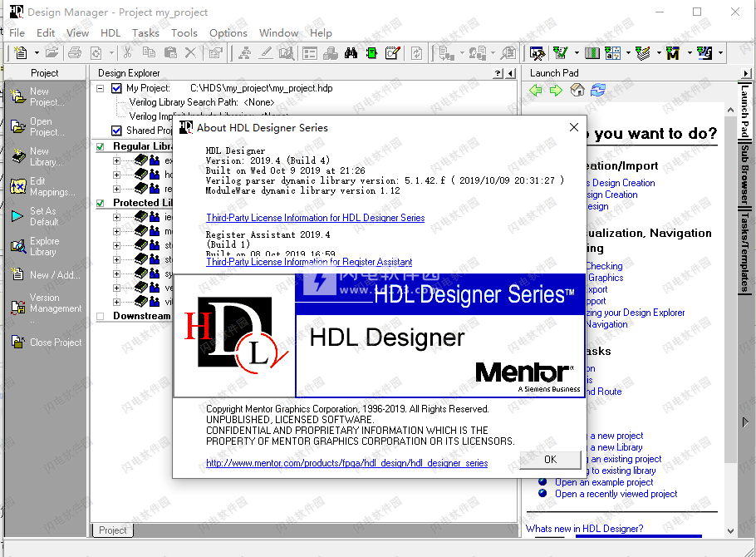756x557 pixels.
Task: Click the checklist green-check task icon
Action: point(560,52)
